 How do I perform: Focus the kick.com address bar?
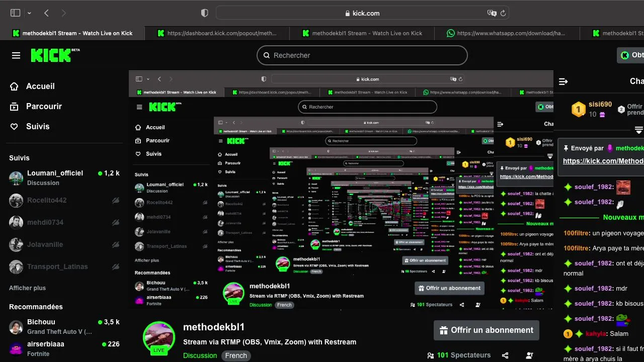tap(362, 13)
